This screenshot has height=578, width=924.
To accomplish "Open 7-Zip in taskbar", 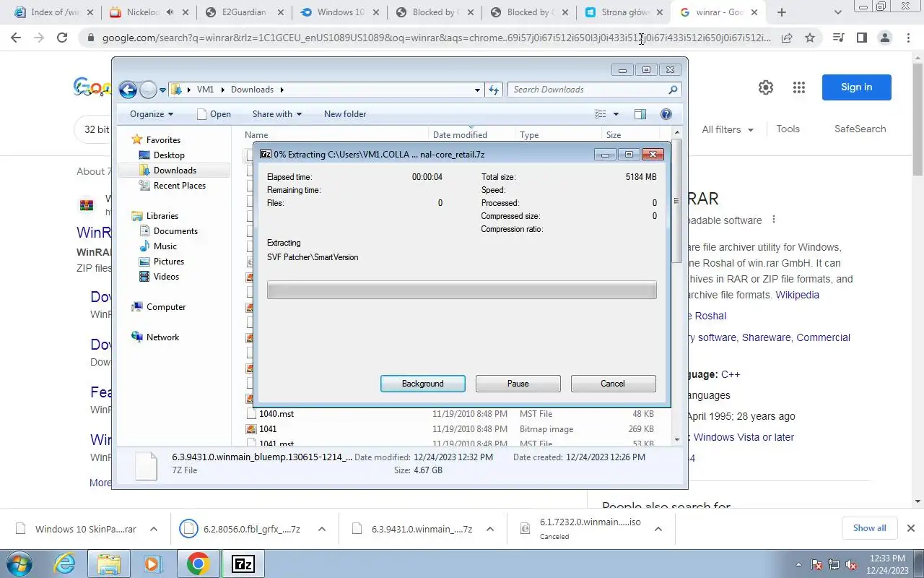I will click(243, 564).
